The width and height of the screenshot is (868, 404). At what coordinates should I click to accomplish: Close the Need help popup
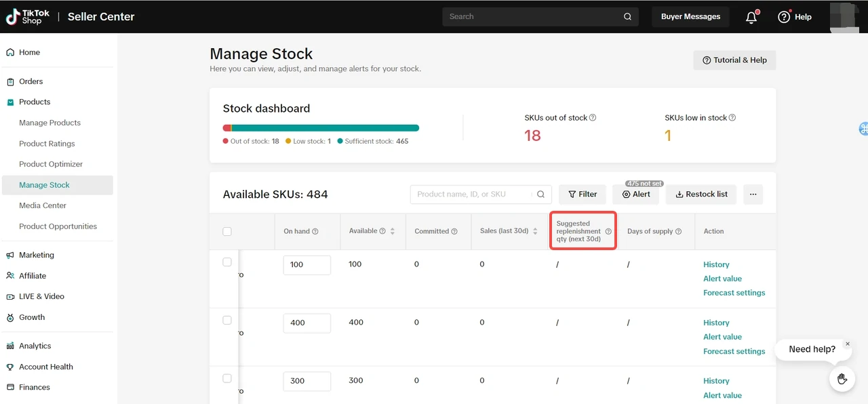click(x=847, y=344)
